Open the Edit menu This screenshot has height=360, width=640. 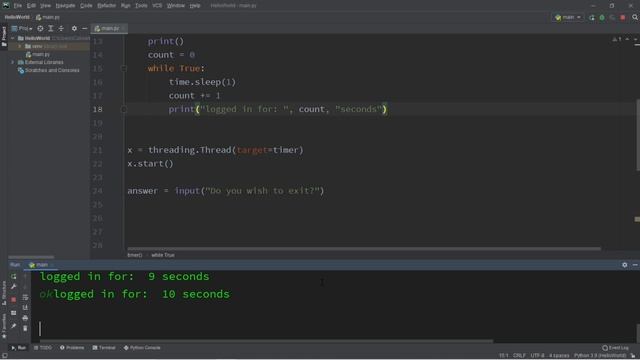coord(31,6)
